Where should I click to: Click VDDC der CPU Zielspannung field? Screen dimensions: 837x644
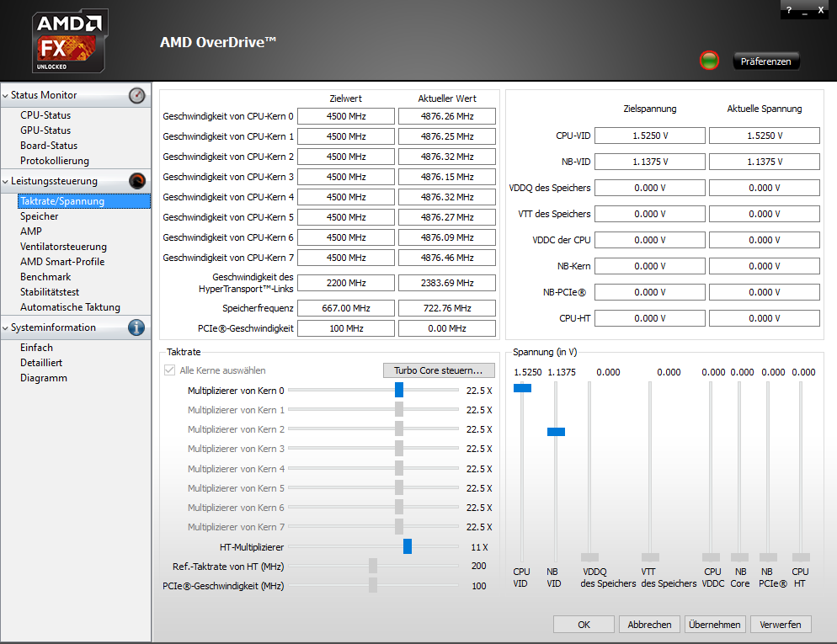pos(650,240)
